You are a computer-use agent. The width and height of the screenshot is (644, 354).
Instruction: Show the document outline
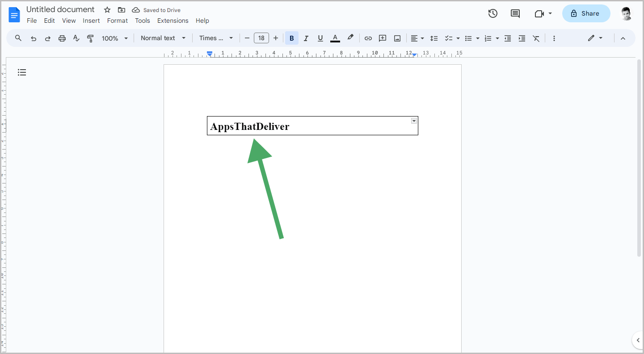click(22, 72)
